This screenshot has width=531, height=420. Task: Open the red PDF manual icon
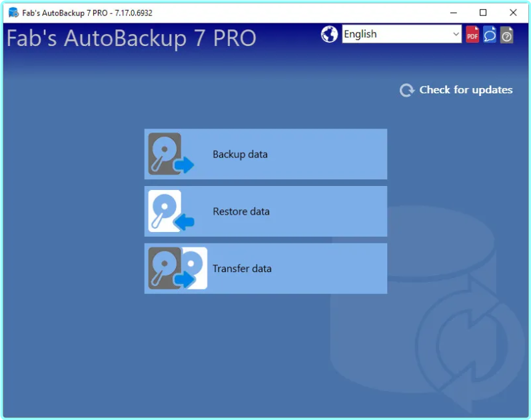(472, 35)
